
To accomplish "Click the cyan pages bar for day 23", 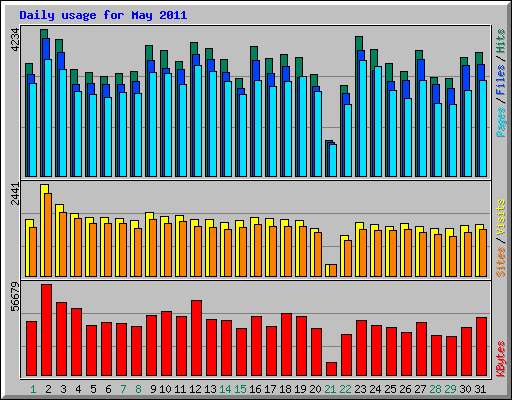I will click(363, 118).
